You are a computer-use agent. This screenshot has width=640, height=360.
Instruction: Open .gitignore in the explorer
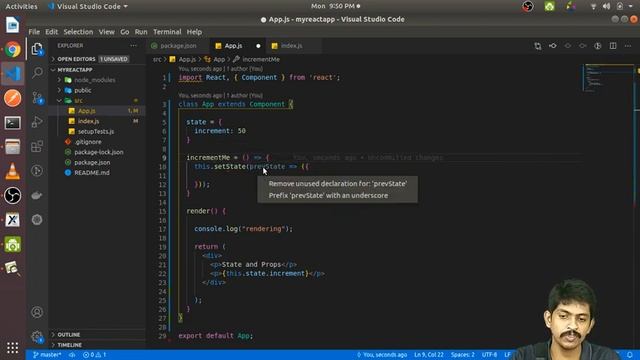pyautogui.click(x=88, y=142)
